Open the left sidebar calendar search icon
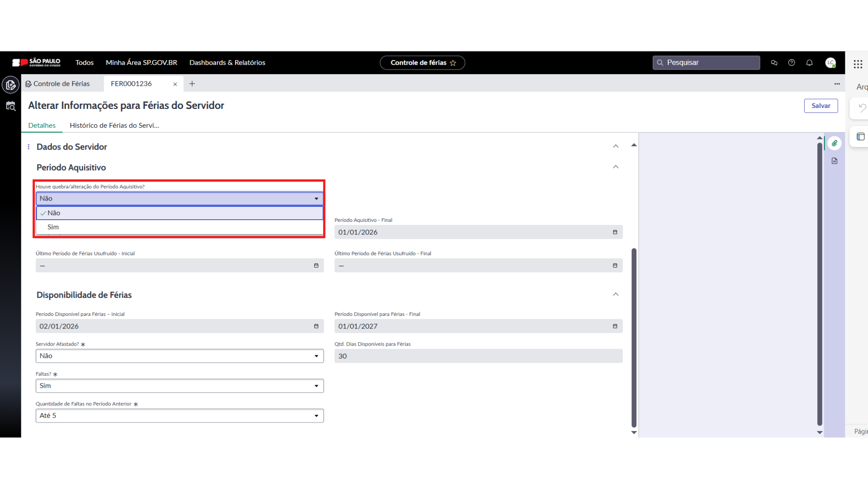Viewport: 868px width, 488px height. [10, 106]
